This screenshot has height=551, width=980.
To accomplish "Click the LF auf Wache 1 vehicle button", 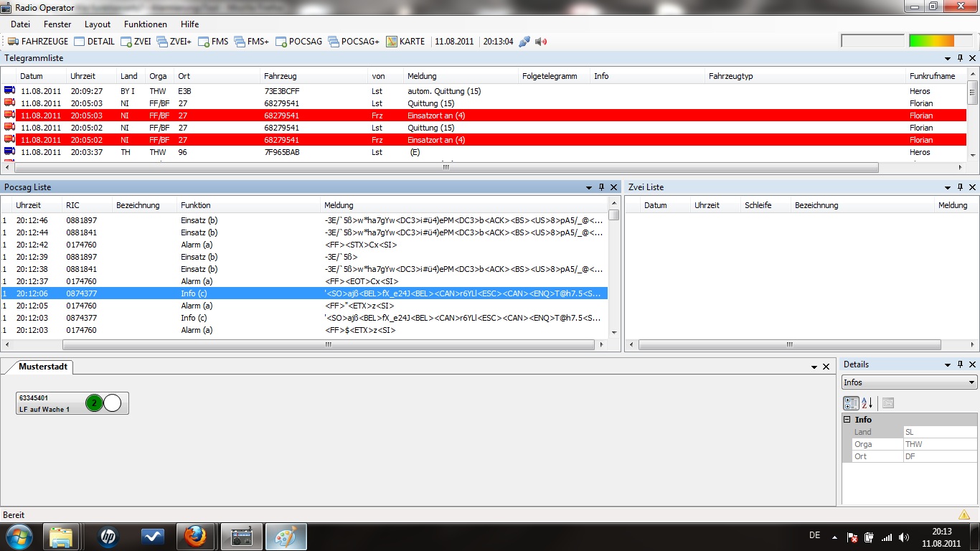I will click(x=72, y=403).
